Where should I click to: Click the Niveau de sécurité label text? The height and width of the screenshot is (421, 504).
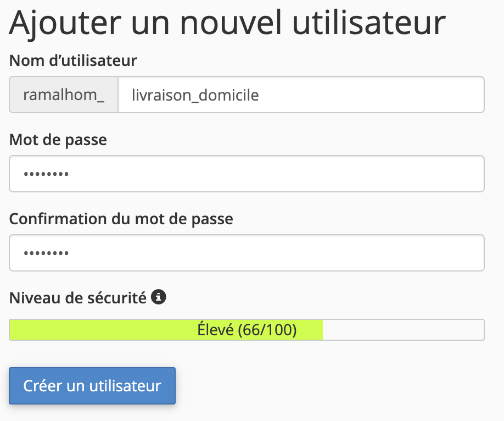tap(78, 298)
